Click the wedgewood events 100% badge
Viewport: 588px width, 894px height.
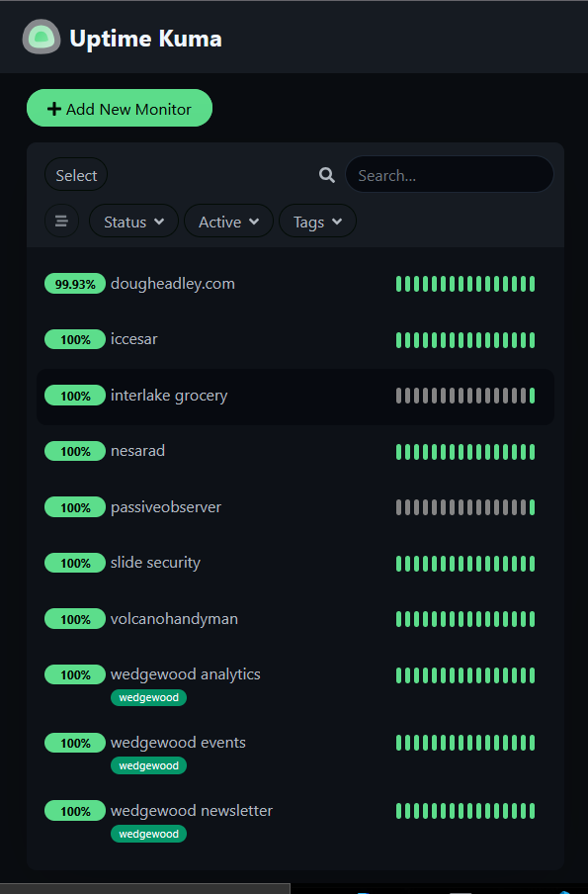click(x=75, y=743)
